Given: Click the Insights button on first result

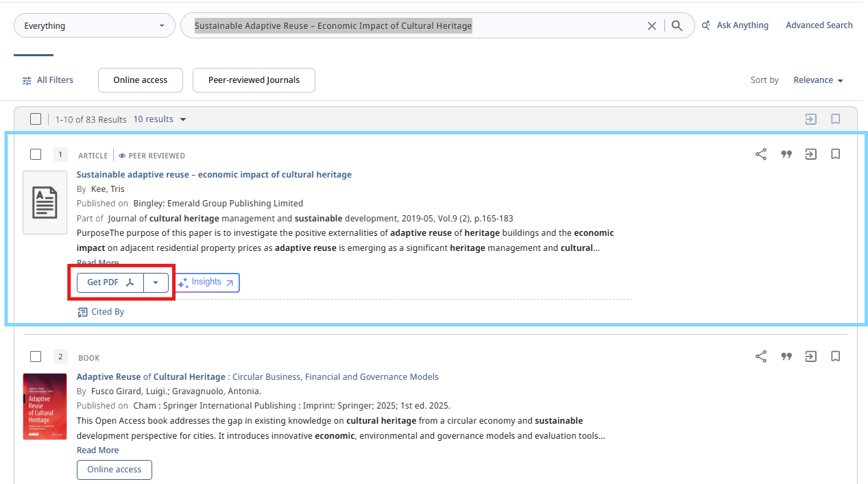Looking at the screenshot, I should coord(206,282).
